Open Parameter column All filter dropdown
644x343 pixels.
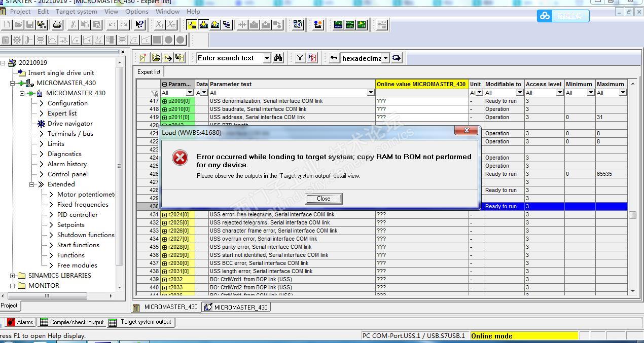190,93
